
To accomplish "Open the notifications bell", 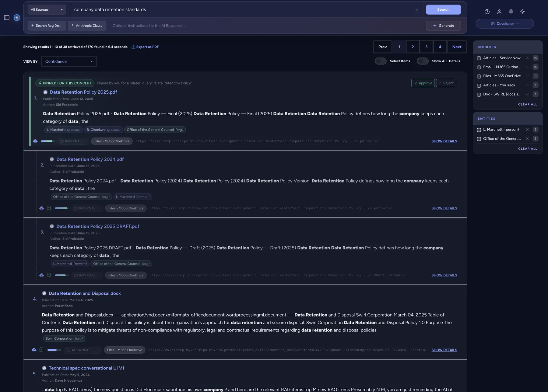I will click(x=511, y=12).
